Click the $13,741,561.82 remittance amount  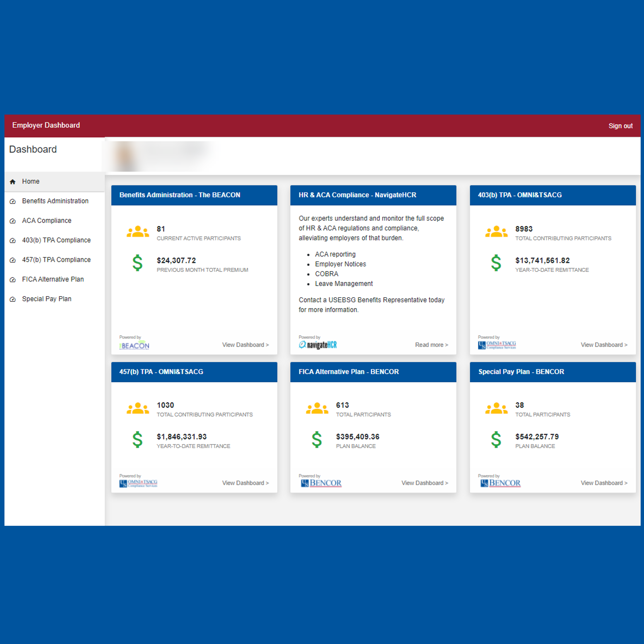coord(542,261)
